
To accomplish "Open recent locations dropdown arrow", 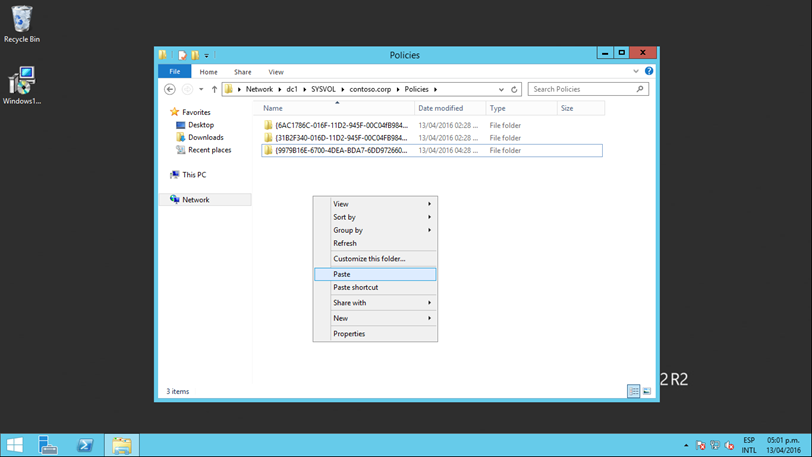I will [201, 89].
